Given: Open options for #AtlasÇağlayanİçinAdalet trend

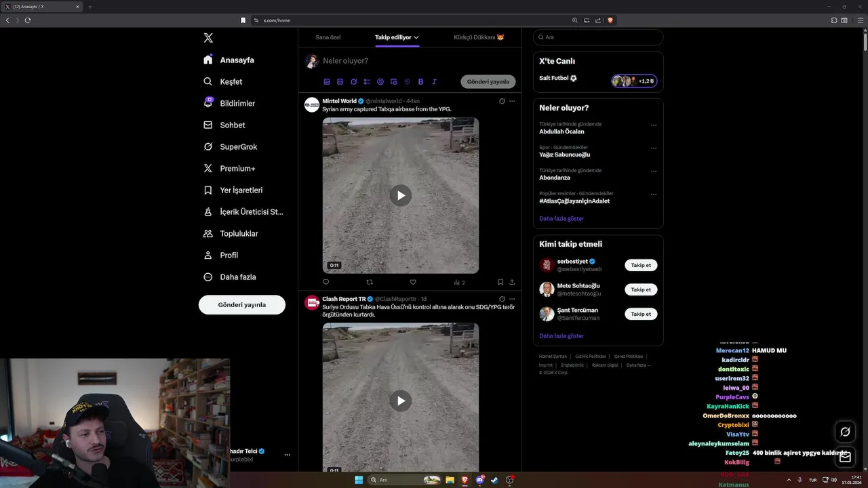Looking at the screenshot, I should tap(654, 195).
